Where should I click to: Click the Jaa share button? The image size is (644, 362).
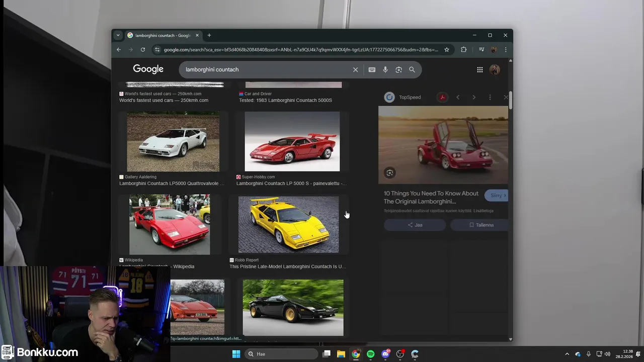[x=415, y=225]
